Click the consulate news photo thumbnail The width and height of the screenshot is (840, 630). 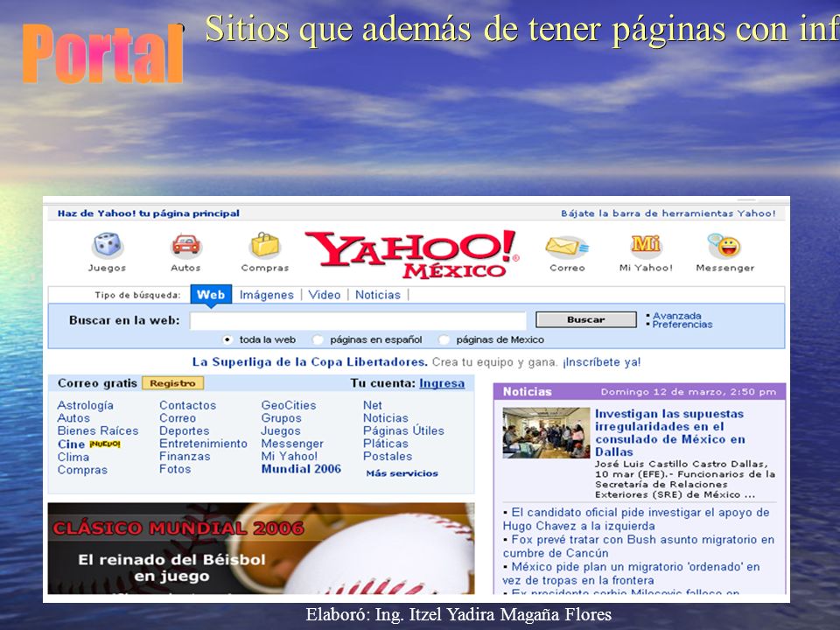(546, 433)
